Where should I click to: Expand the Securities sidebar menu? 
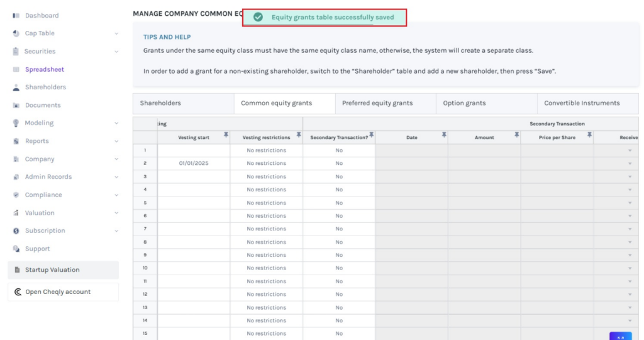click(116, 52)
